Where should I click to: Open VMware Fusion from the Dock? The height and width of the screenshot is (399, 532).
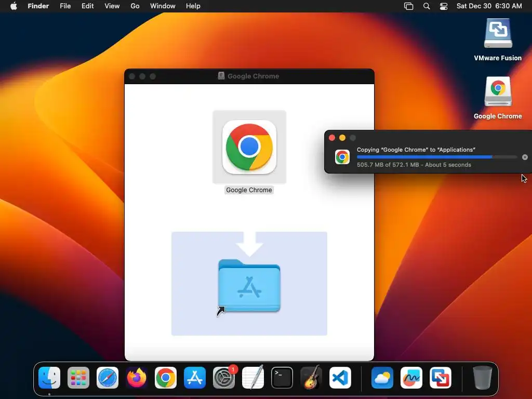coord(441,378)
